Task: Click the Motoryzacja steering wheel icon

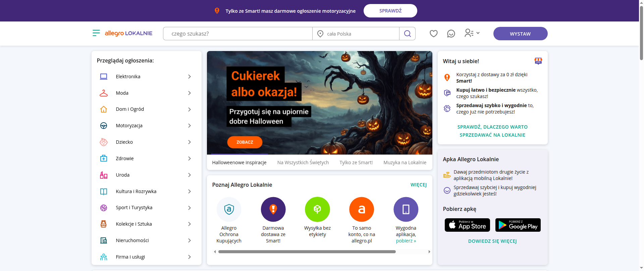Action: [104, 126]
